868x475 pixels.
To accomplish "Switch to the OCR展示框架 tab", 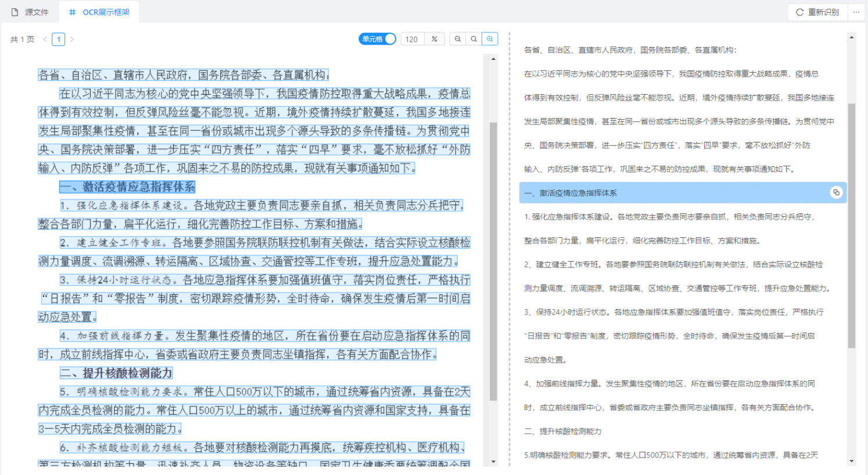I will 99,12.
